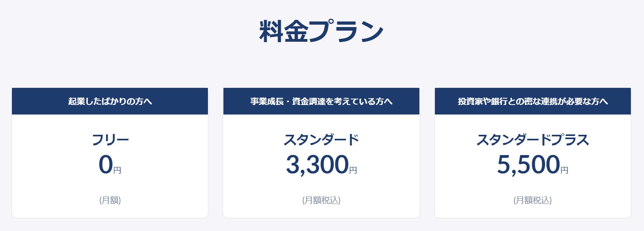Select the スタンダードプラス plan name
This screenshot has height=231, width=644.
[x=533, y=140]
